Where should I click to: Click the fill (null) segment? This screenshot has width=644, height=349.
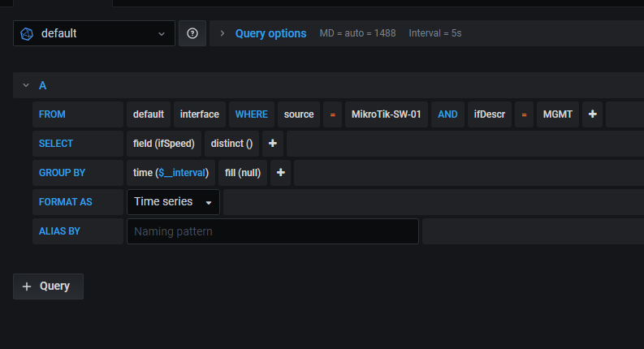click(243, 172)
